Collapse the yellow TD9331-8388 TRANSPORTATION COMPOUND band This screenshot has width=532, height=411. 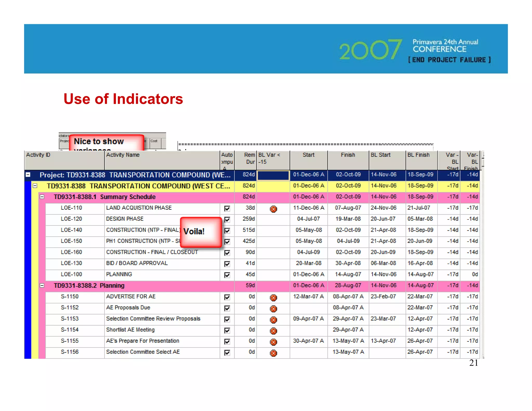[35, 186]
